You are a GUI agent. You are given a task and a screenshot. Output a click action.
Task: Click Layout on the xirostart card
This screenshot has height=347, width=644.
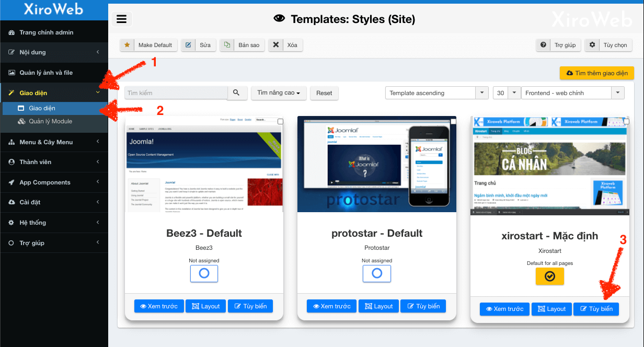point(551,309)
